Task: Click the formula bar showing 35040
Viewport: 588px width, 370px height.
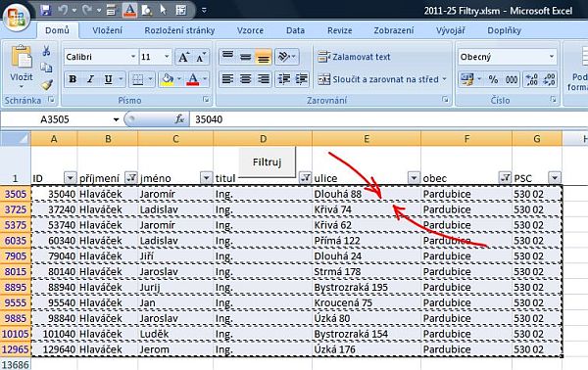Action: pos(388,119)
